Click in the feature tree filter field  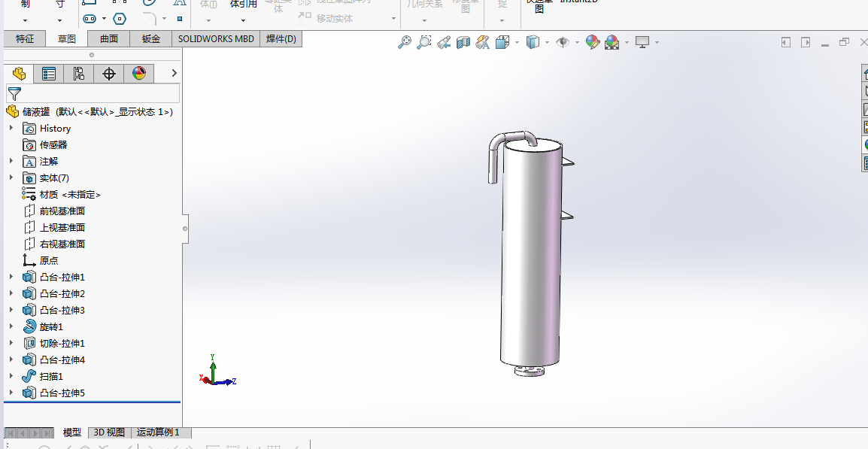pyautogui.click(x=93, y=93)
